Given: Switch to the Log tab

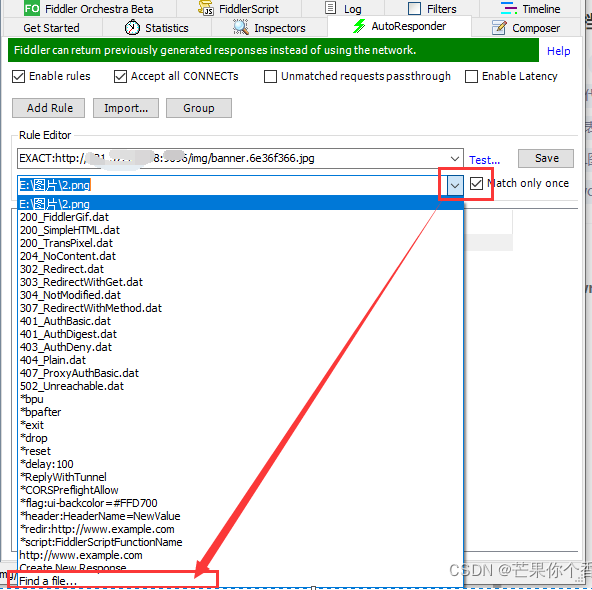Looking at the screenshot, I should (x=343, y=8).
